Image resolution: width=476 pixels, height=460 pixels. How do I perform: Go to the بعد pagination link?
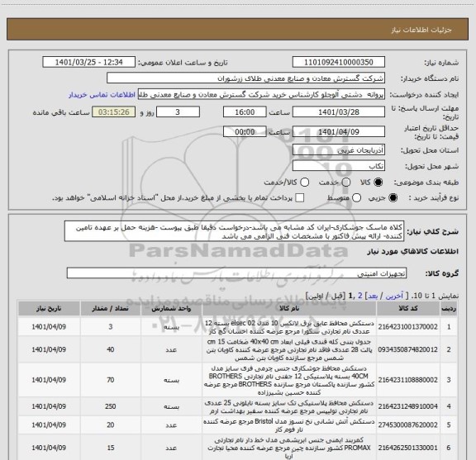coord(373,296)
